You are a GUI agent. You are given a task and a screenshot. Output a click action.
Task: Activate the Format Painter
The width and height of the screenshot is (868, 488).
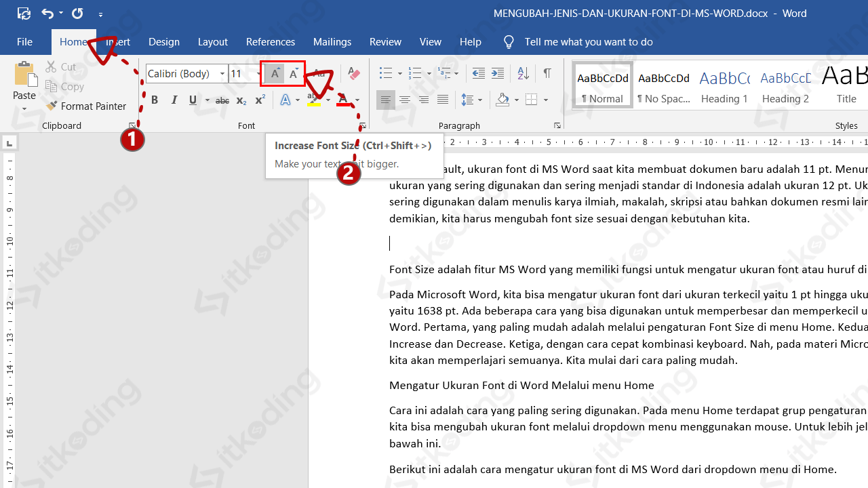point(86,106)
